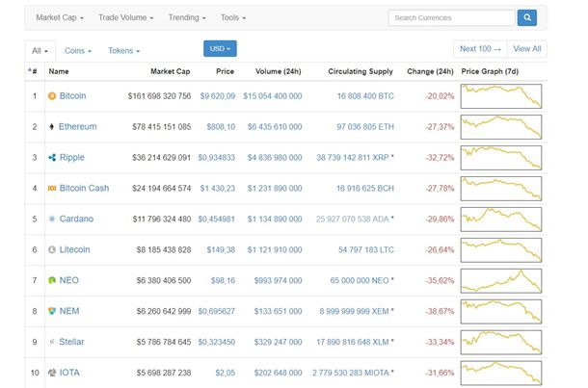Open Ethereum 7d price graph

click(501, 127)
